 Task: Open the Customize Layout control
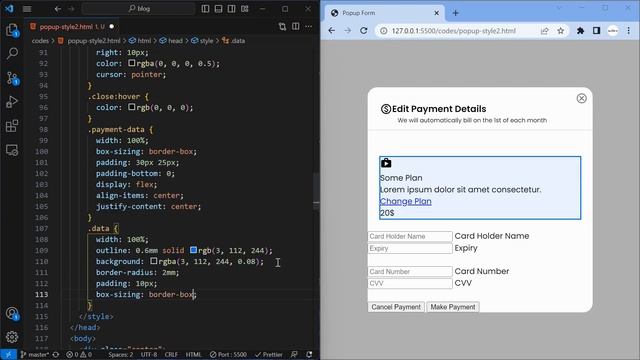(244, 9)
